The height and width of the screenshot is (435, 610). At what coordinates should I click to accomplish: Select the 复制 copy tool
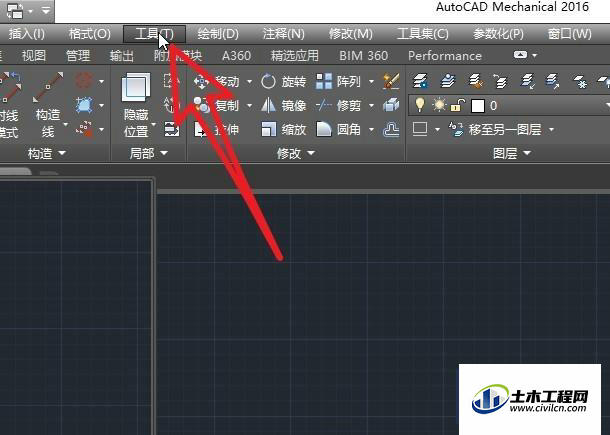click(x=216, y=105)
